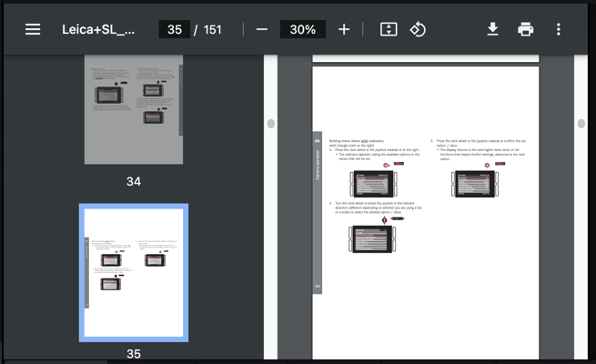Screen dimensions: 596x364
Task: Select the highlighted page 35 thumbnail
Action: [134, 273]
